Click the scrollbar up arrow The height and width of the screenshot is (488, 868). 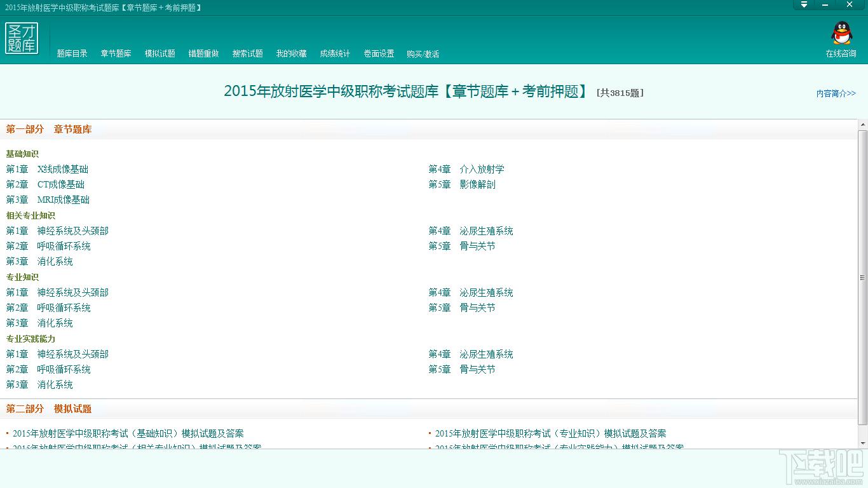pos(862,125)
